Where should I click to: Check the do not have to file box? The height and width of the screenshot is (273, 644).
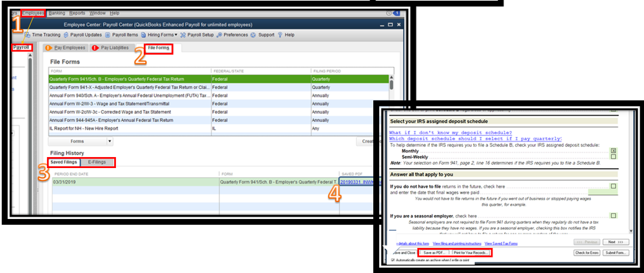(x=613, y=186)
